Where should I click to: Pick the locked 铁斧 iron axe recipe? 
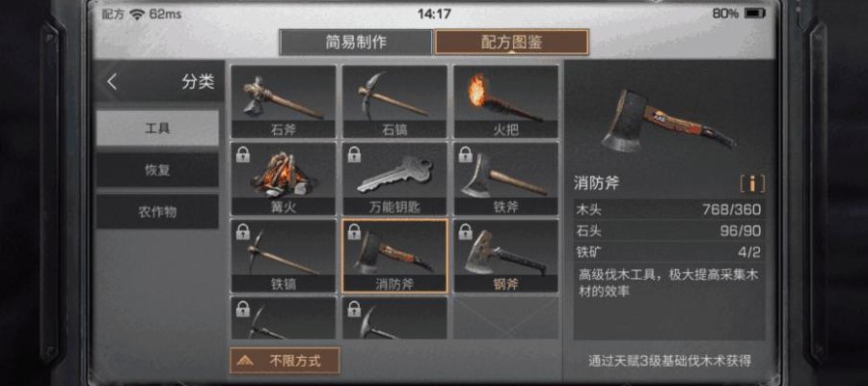pos(506,179)
